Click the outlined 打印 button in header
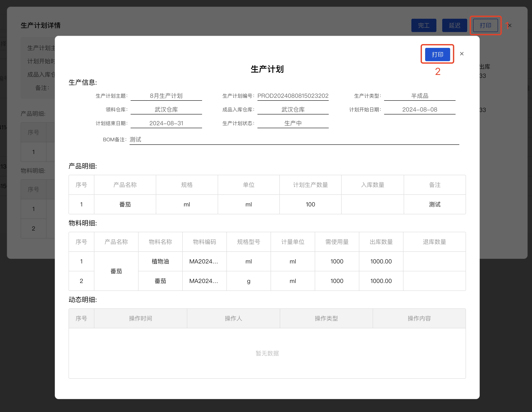The height and width of the screenshot is (412, 532). coord(485,25)
